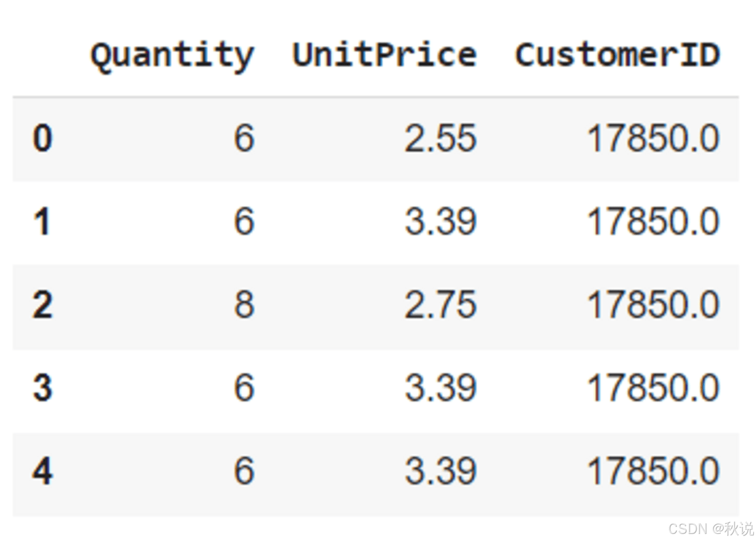The height and width of the screenshot is (542, 756).
Task: Click UnitPrice value 2.55
Action: [x=440, y=138]
